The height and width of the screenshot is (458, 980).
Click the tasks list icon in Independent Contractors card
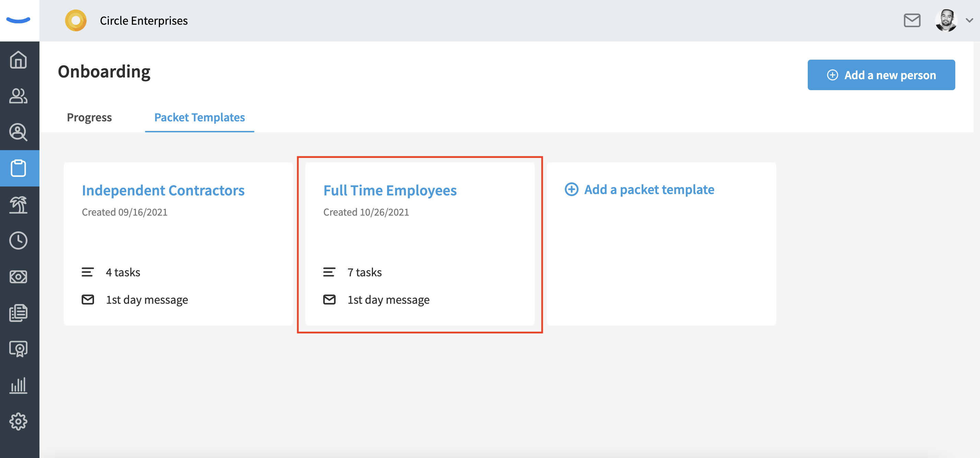pyautogui.click(x=87, y=272)
